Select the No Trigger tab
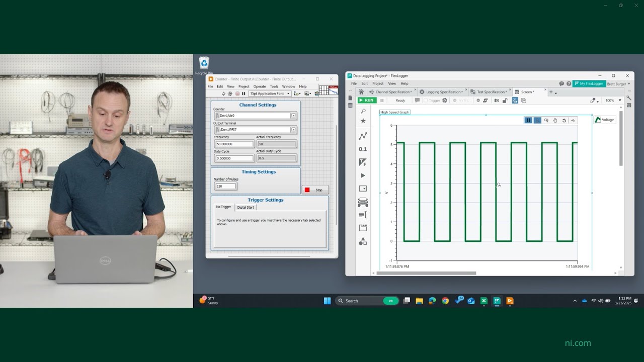Viewport: 644px width, 362px height. (x=223, y=207)
